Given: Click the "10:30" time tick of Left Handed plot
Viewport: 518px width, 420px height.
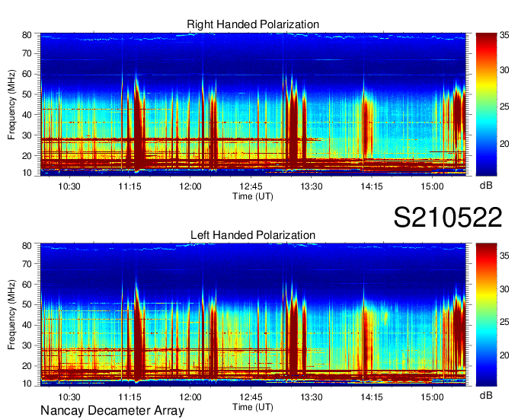Looking at the screenshot, I should point(69,397).
